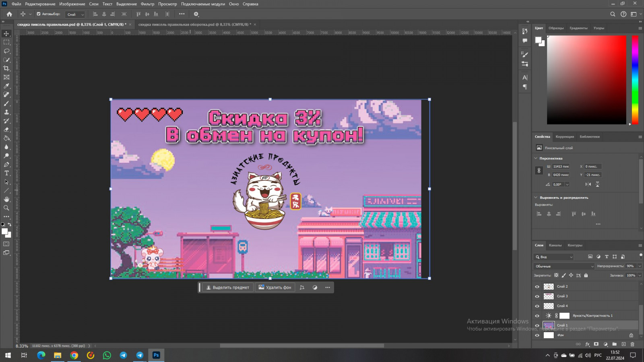Select the Hand tool

[x=6, y=199]
